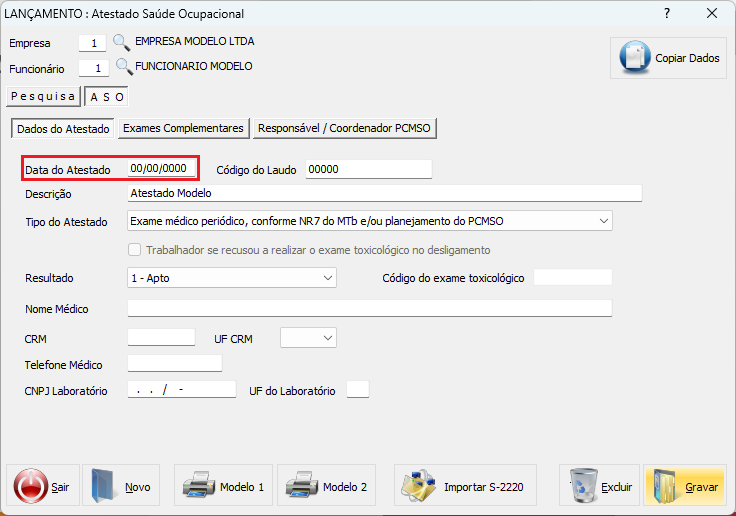
Task: Click the Pesquisa button
Action: pos(43,97)
